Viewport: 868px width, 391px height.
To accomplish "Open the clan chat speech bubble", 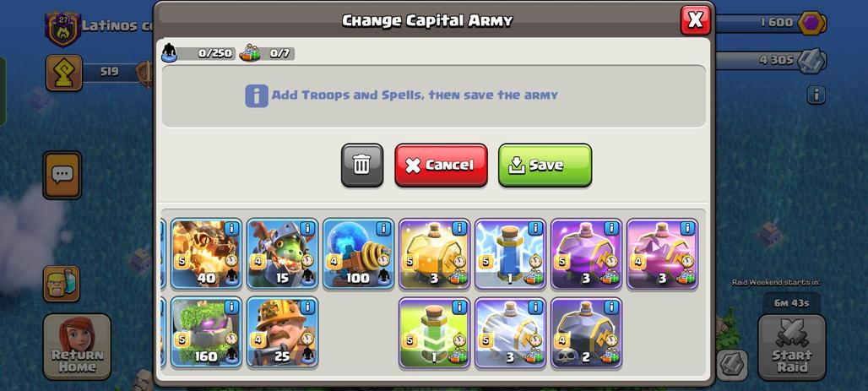I will (x=62, y=175).
